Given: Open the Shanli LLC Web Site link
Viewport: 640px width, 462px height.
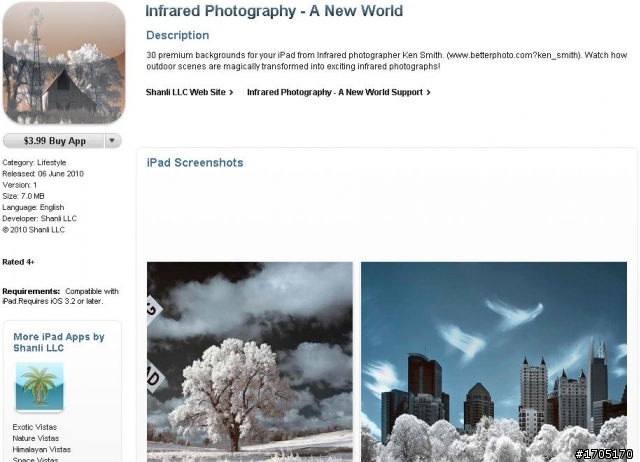Looking at the screenshot, I should coord(186,92).
